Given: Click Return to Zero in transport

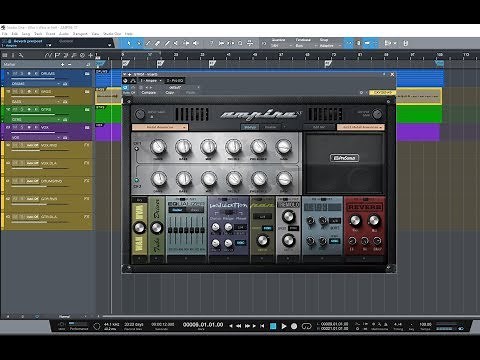Looking at the screenshot, I should click(x=262, y=326).
